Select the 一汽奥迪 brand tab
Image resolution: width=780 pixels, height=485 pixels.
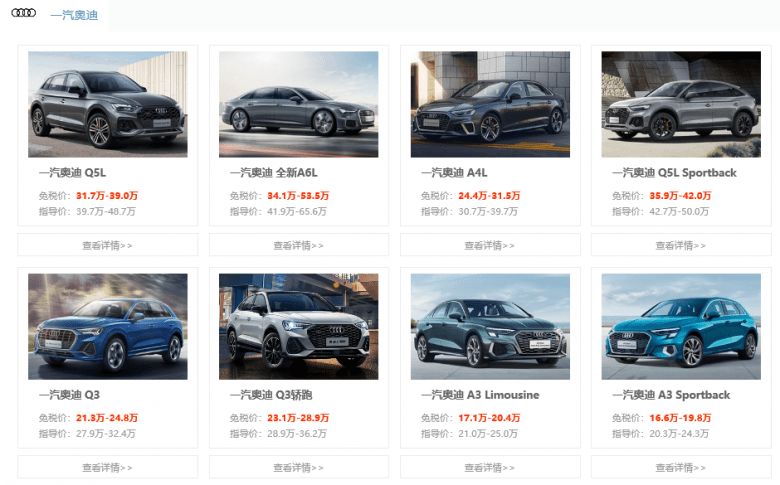coord(74,15)
